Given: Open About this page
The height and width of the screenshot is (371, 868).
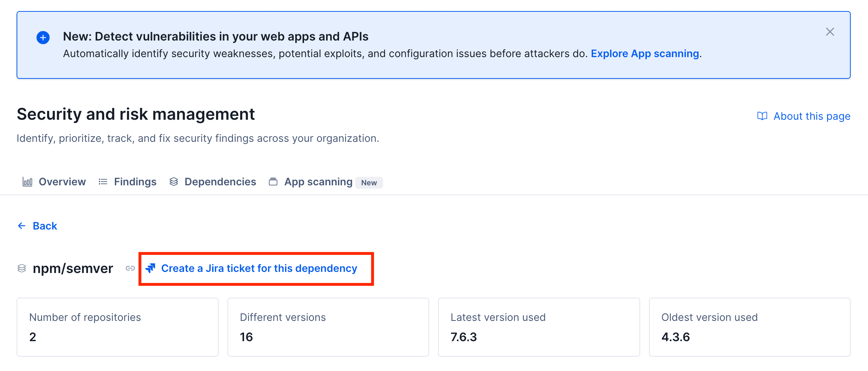Looking at the screenshot, I should pos(812,116).
